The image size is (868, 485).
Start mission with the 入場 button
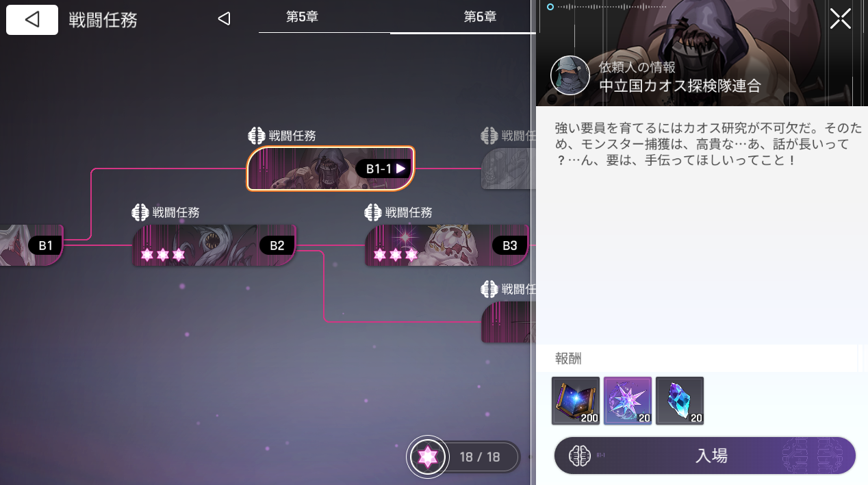[x=705, y=456]
